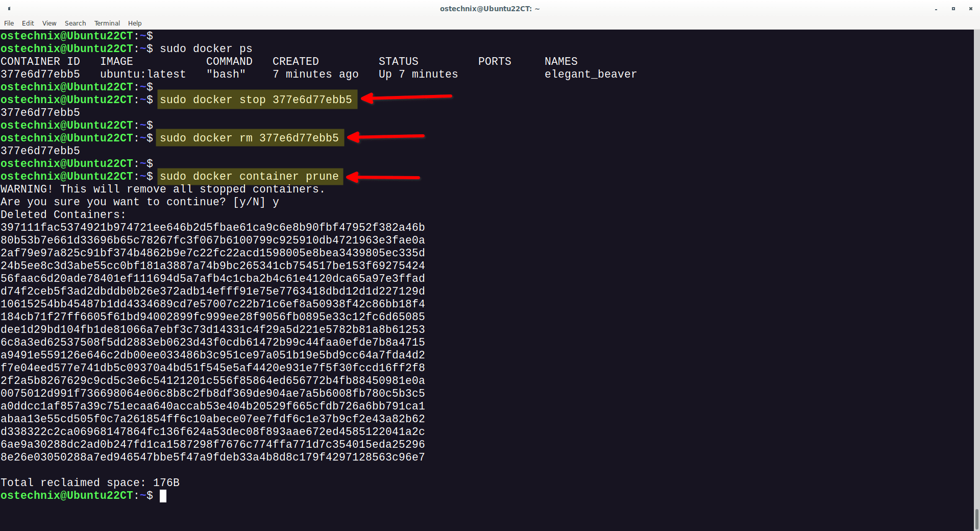The height and width of the screenshot is (531, 980).
Task: Click the highlighted 'sudo docker stop' command
Action: (x=256, y=100)
